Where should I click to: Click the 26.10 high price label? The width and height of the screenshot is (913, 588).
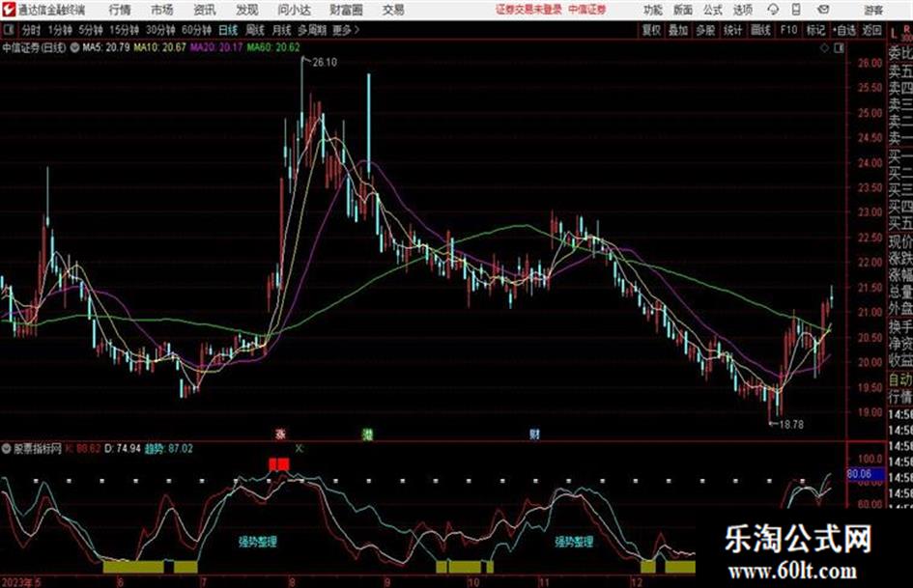325,63
